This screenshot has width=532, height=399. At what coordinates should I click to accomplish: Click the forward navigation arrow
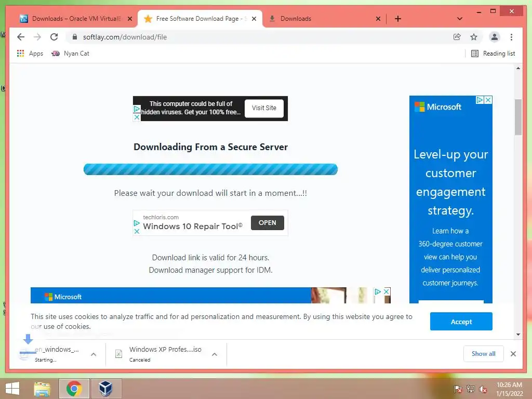point(37,37)
